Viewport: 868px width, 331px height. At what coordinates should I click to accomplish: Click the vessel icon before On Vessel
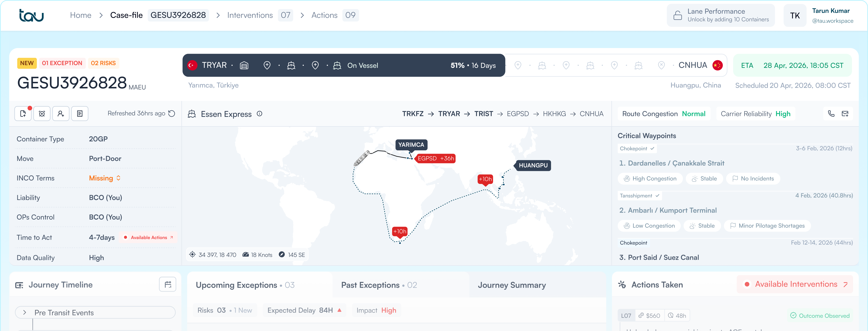[337, 65]
